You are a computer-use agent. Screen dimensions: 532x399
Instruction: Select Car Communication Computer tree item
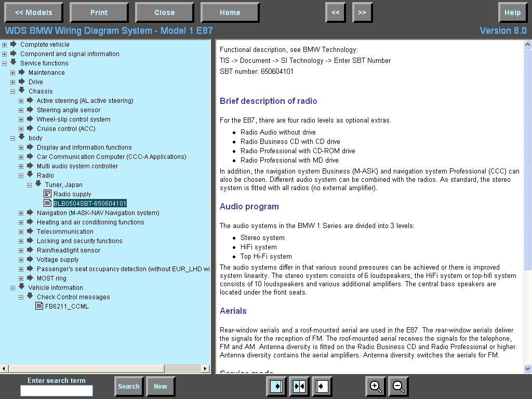tap(112, 157)
